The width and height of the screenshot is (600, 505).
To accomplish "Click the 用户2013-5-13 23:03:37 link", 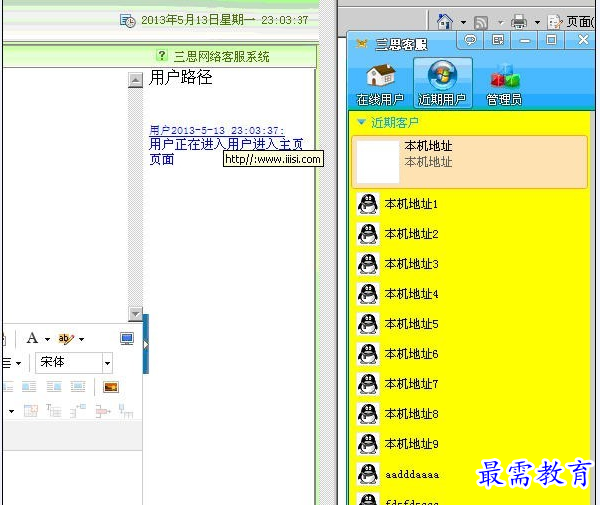I will 217,130.
